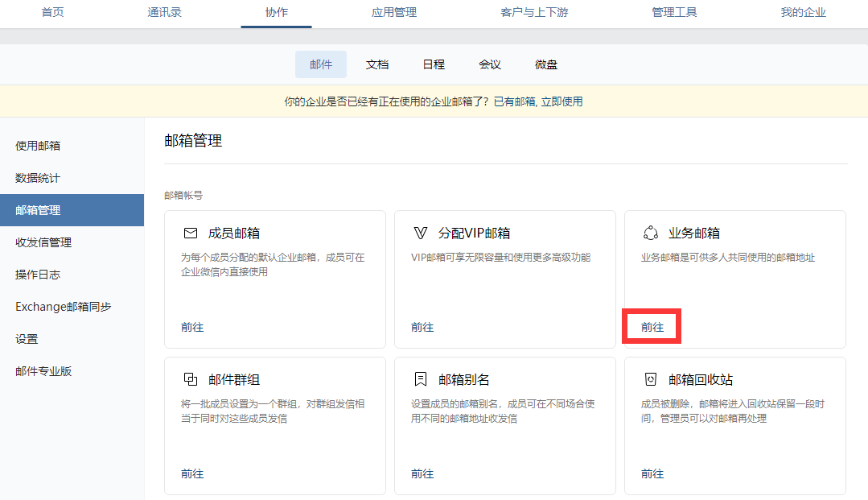The image size is (868, 500).
Task: Open 操作日志 from the sidebar
Action: (x=38, y=275)
